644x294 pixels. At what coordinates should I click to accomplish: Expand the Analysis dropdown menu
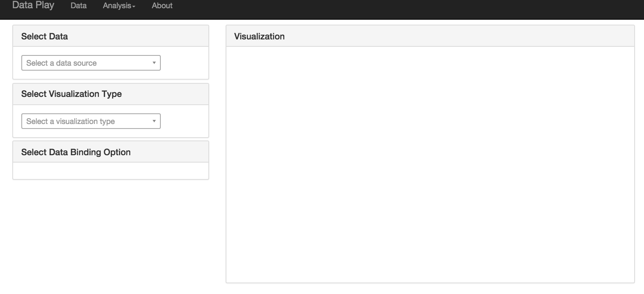point(119,6)
